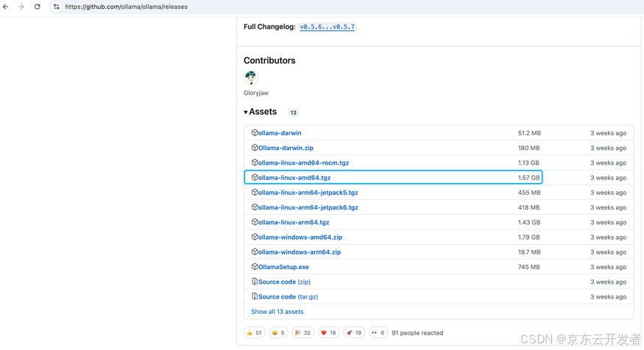Download ollama-linux-arm64.tgz
The width and height of the screenshot is (644, 350).
pyautogui.click(x=294, y=222)
